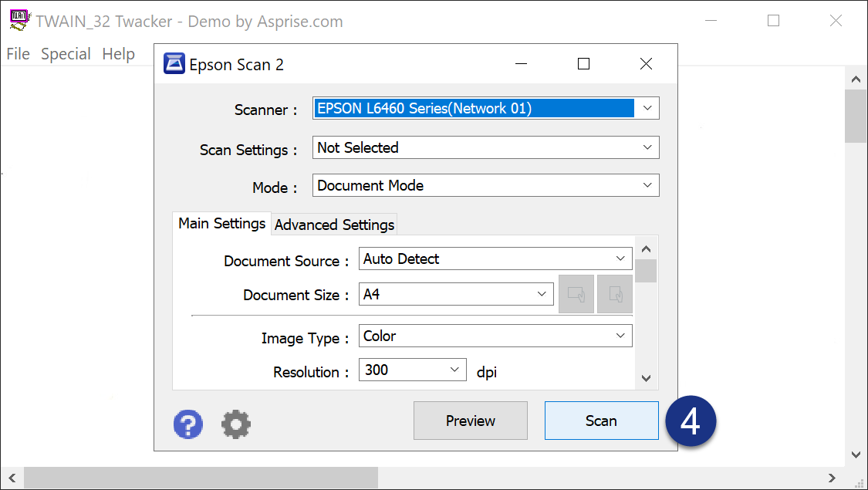Open the Special menu in Twacker
The height and width of the screenshot is (490, 868).
point(66,54)
